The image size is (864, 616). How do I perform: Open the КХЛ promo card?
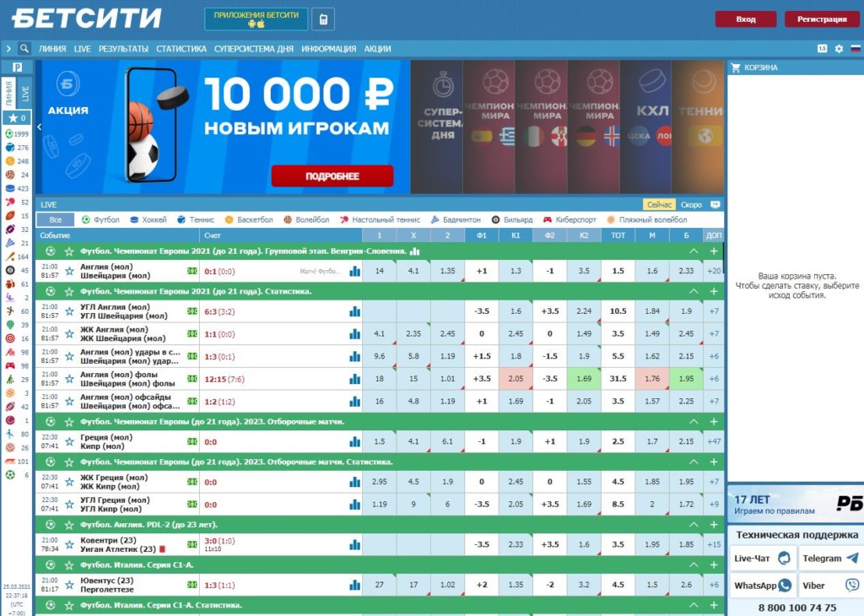[x=645, y=127]
